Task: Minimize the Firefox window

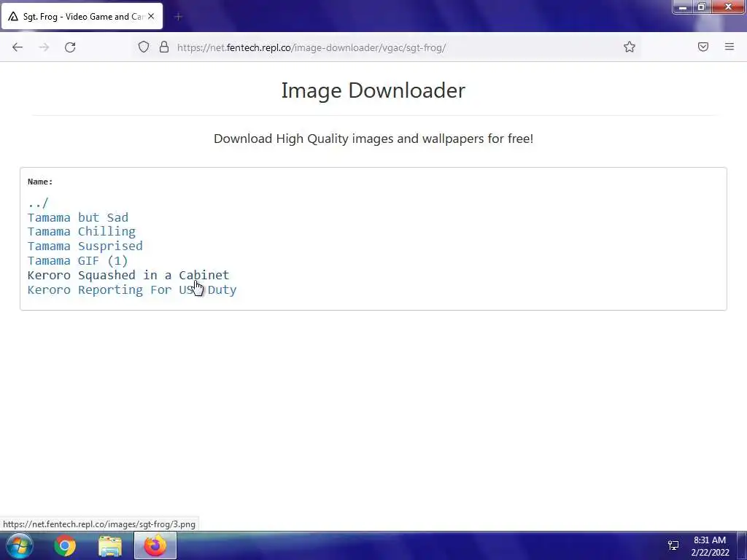Action: [683, 7]
